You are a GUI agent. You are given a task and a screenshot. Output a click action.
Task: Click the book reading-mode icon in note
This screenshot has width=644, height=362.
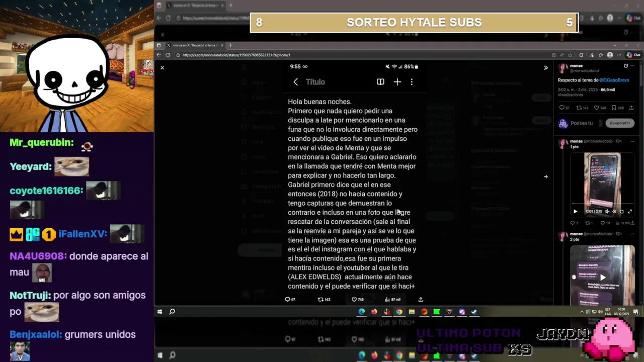[380, 82]
